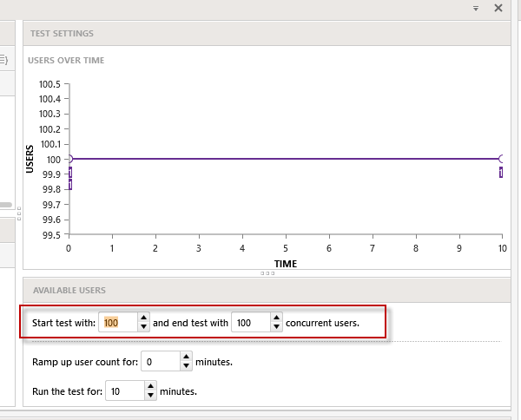Increase the 'Run the test for' minutes
521x420 pixels.
(x=151, y=387)
